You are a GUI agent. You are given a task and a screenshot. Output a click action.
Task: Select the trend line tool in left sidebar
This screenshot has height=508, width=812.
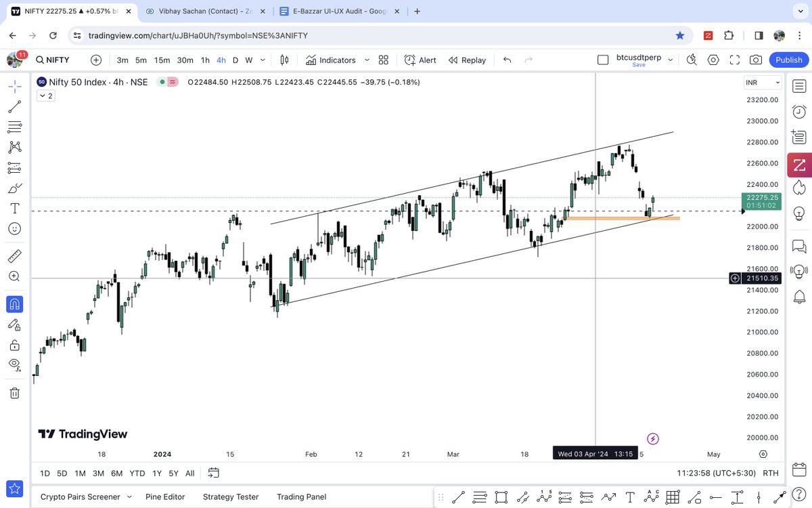tap(14, 106)
